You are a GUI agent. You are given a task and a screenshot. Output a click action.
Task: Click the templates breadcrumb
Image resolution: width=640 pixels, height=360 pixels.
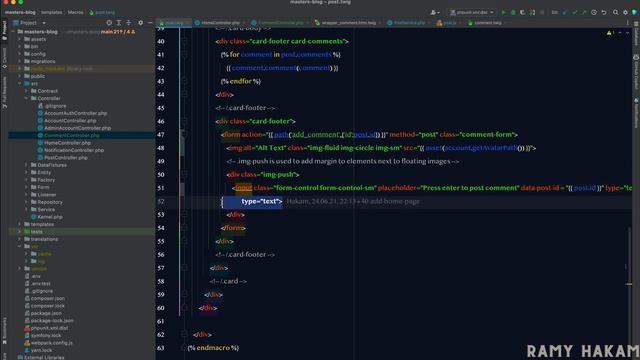52,13
